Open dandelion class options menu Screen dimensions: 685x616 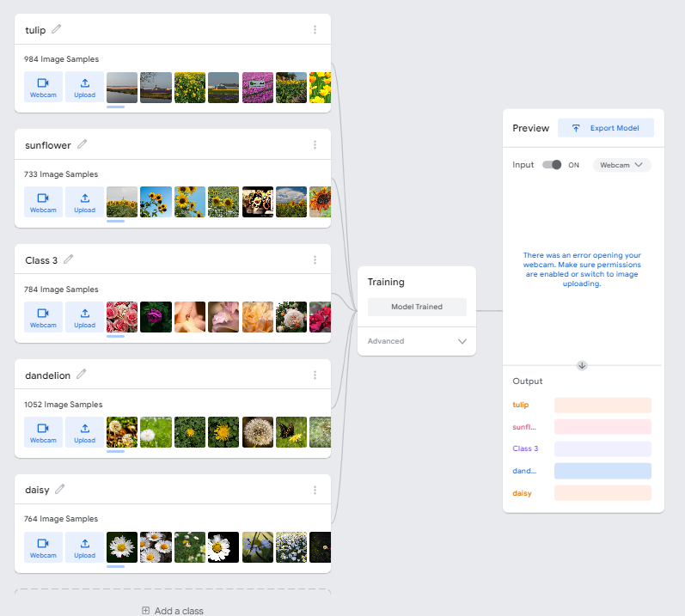tap(315, 375)
